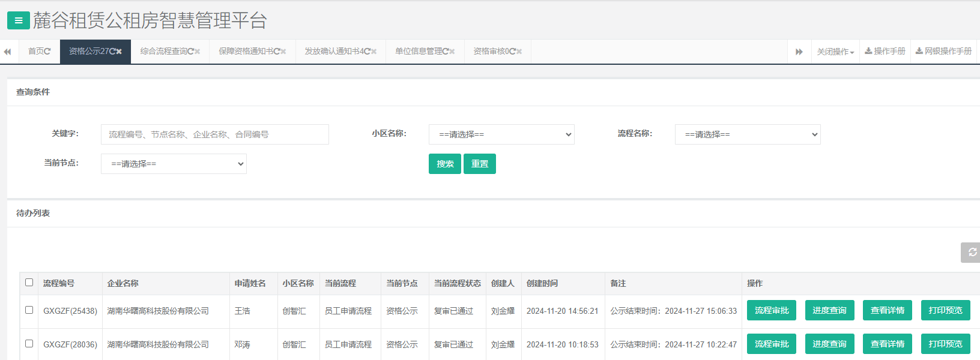Screen dimensions: 980x360
Task: Close the 综合流程查询 tab
Action: 197,52
